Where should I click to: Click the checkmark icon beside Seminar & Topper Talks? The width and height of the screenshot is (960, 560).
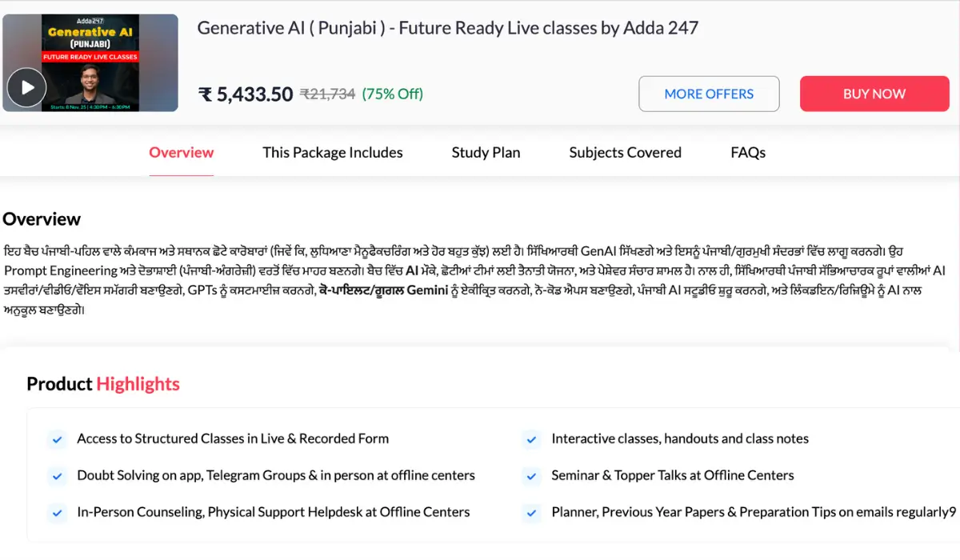pos(531,476)
